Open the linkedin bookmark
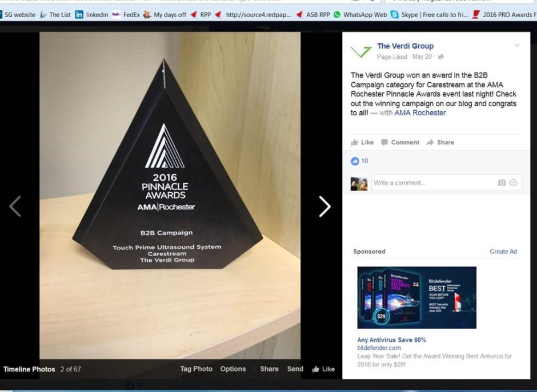The image size is (537, 392). (x=97, y=14)
